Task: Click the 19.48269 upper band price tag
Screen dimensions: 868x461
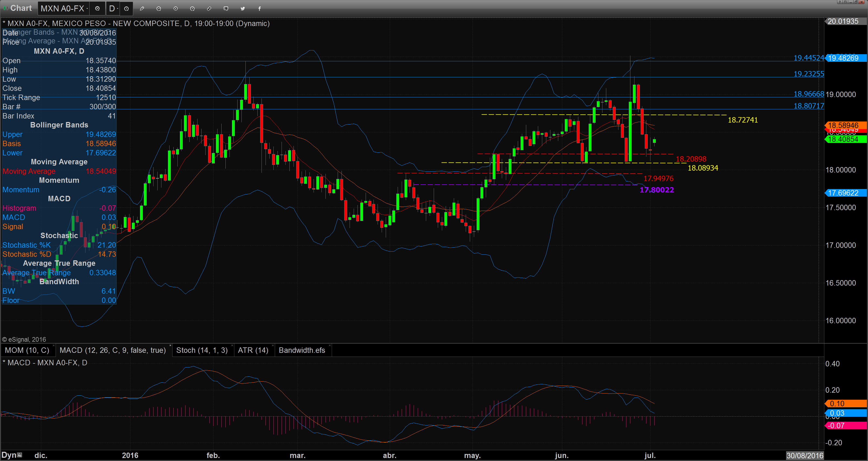Action: [846, 58]
